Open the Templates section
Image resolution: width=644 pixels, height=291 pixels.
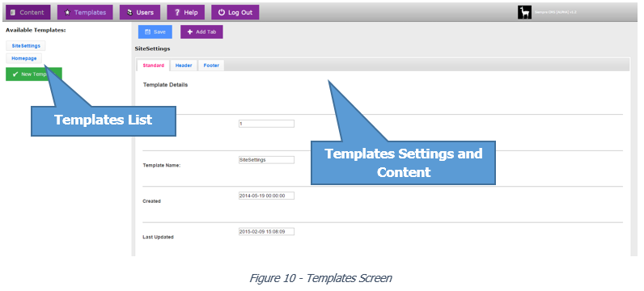[85, 12]
